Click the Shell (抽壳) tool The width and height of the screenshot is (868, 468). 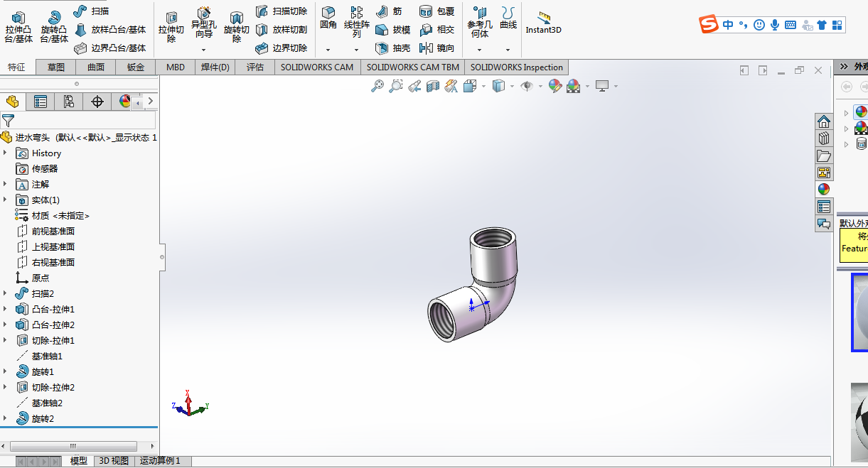(x=392, y=48)
